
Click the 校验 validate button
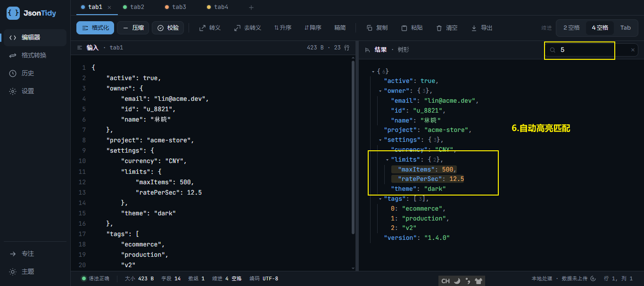pos(168,28)
